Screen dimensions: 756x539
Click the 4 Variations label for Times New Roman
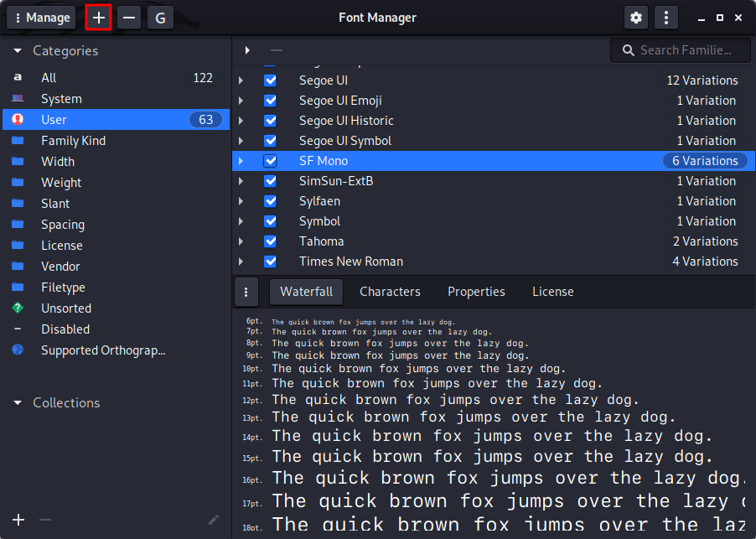click(x=705, y=262)
